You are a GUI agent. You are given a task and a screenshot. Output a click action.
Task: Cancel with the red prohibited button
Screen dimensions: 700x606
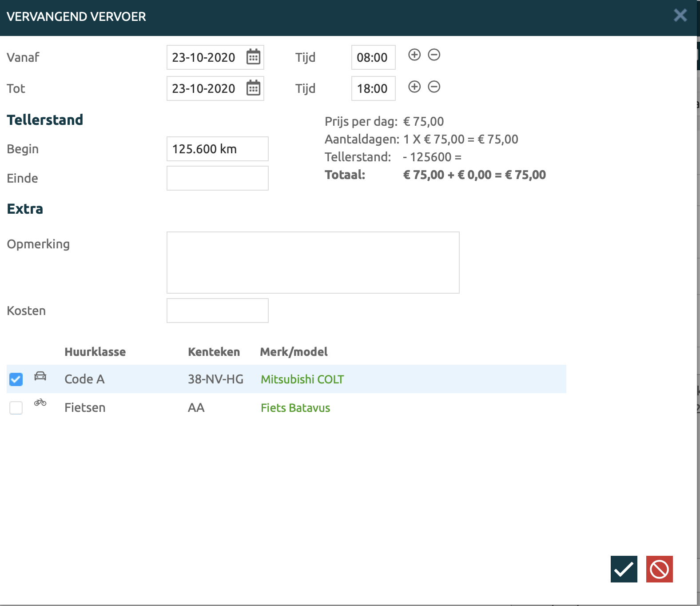[659, 569]
